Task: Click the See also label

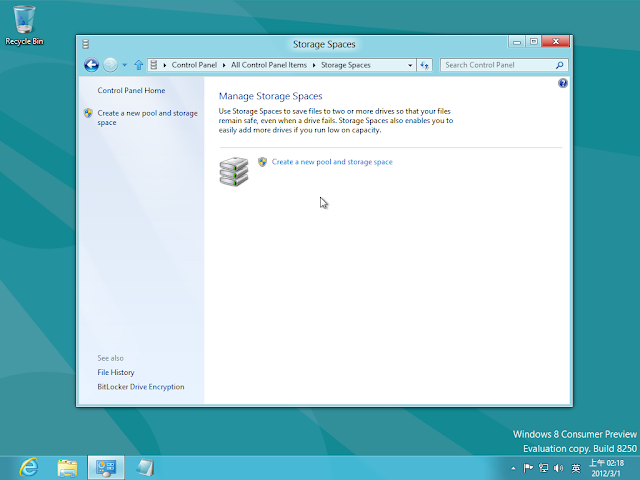Action: pos(110,358)
